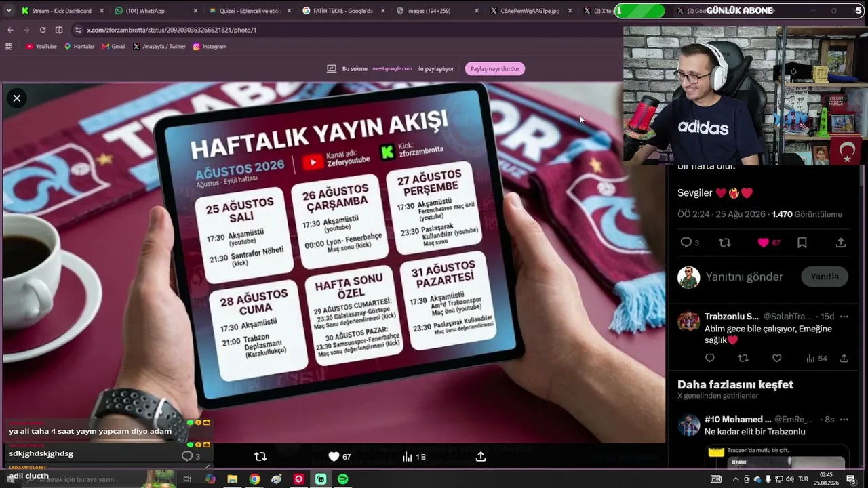Click the Paylaşmayı durdur button

(x=495, y=68)
